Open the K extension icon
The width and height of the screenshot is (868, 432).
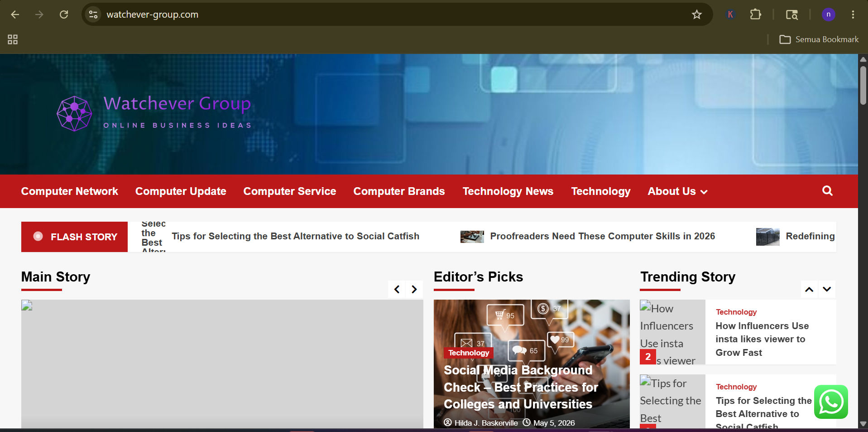click(x=730, y=15)
